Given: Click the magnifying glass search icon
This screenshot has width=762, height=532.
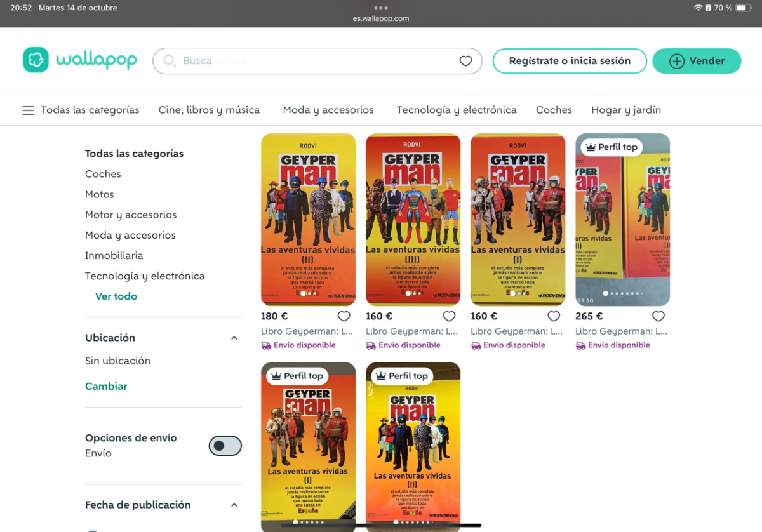Looking at the screenshot, I should coord(170,61).
